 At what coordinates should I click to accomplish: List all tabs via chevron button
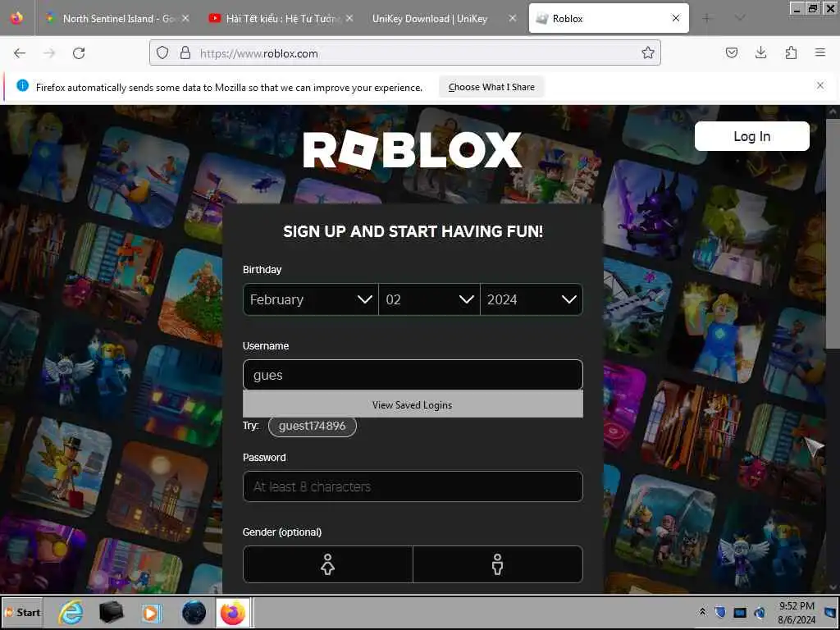pyautogui.click(x=740, y=18)
